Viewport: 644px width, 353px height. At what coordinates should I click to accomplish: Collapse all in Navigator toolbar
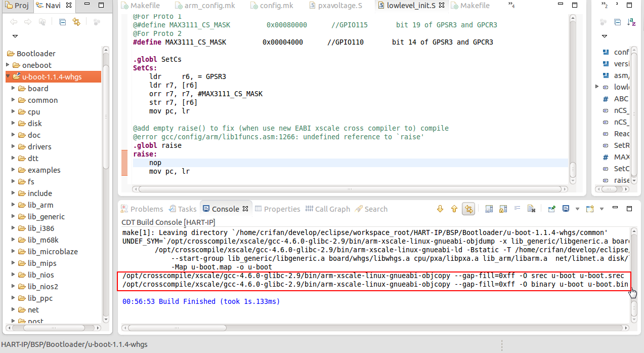(x=62, y=22)
